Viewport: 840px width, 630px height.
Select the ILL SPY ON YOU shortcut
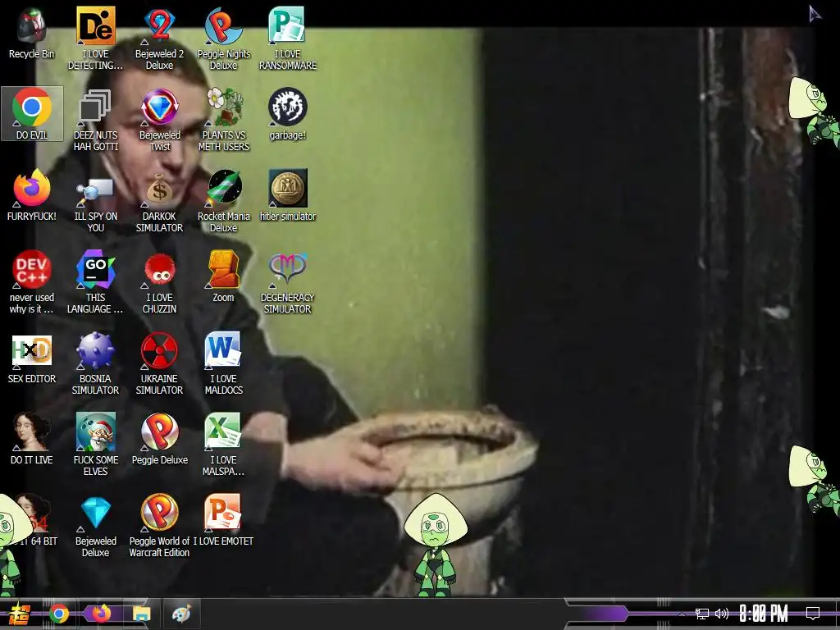[x=95, y=201]
